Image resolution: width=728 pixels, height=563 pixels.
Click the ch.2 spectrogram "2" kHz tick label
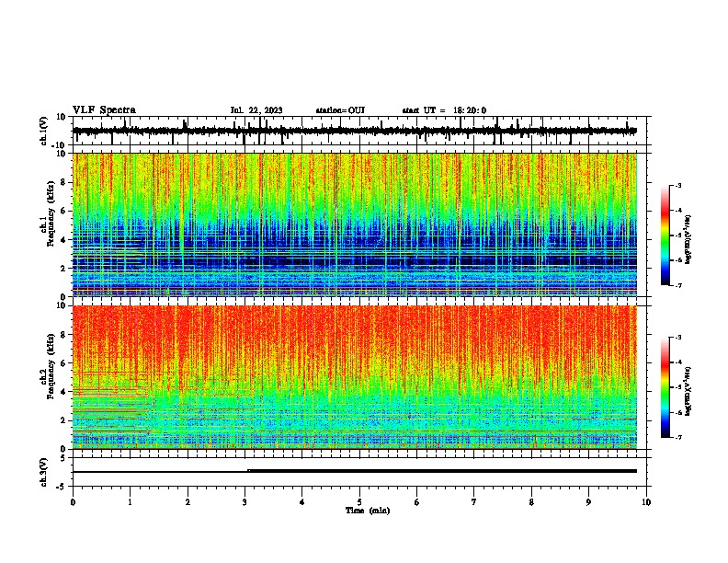click(63, 420)
